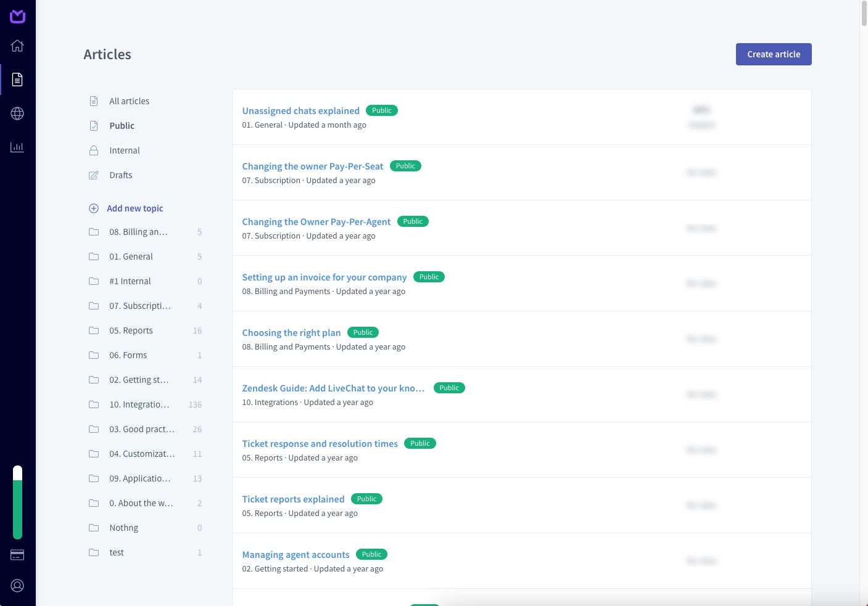Open the article Choosing the right plan

[x=291, y=332]
